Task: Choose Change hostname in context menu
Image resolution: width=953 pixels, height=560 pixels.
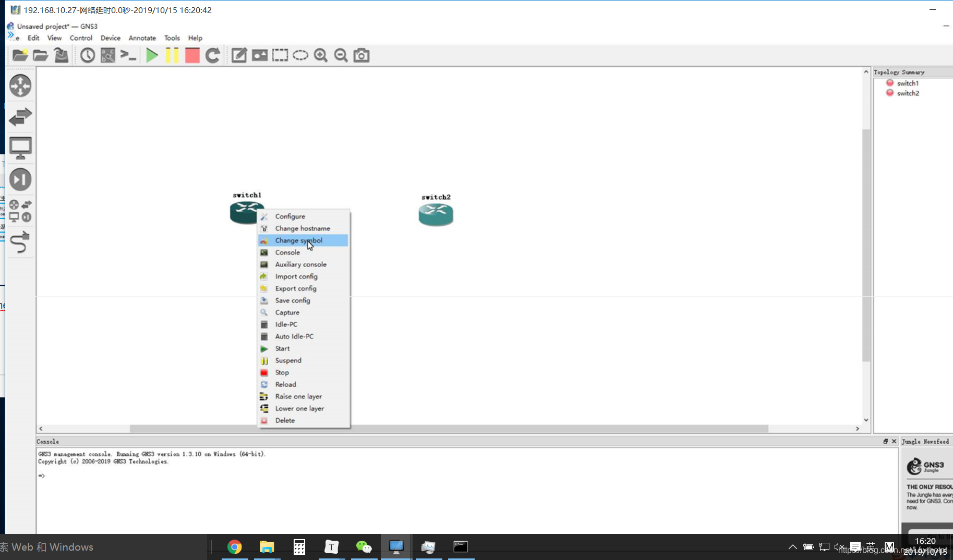Action: pyautogui.click(x=303, y=228)
